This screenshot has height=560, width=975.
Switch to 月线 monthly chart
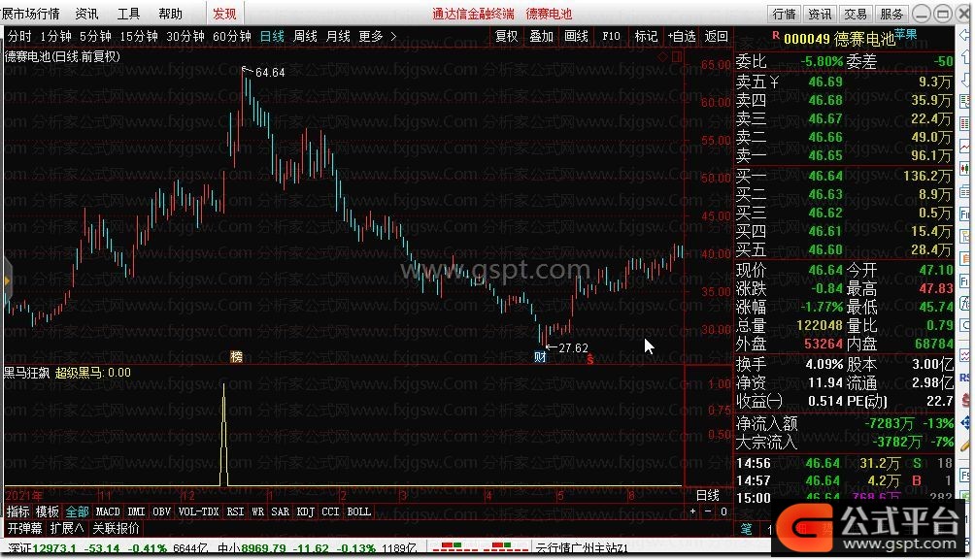[x=338, y=37]
